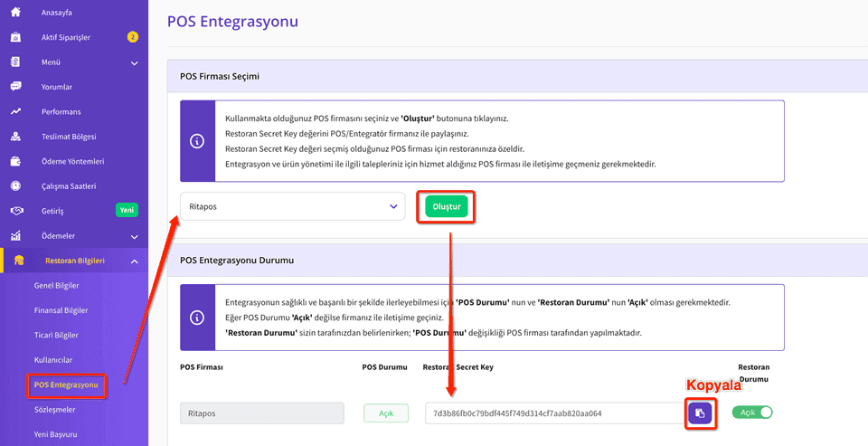Select Finansal Bilgiler submenu item
Viewport: 868px width, 446px height.
[61, 310]
